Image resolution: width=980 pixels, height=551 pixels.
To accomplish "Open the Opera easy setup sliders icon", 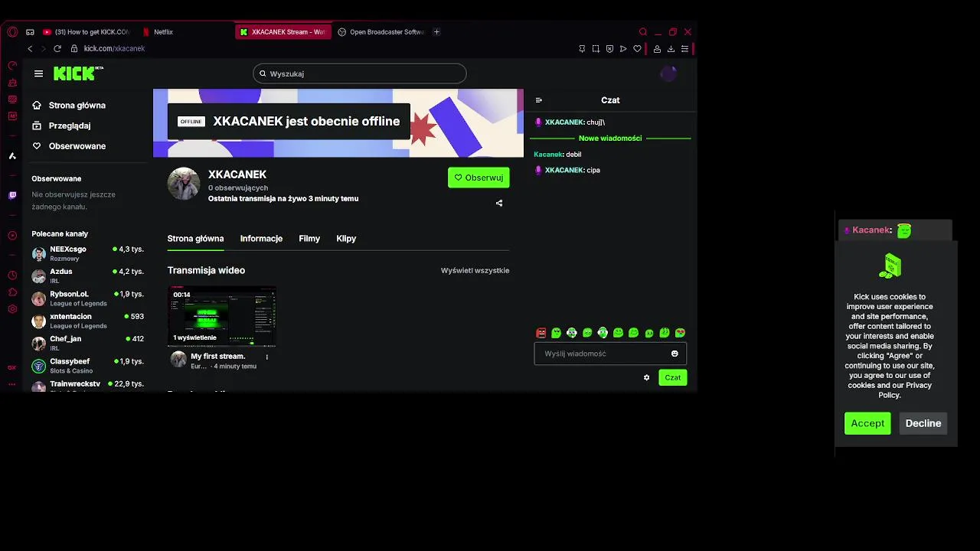I will (x=684, y=48).
